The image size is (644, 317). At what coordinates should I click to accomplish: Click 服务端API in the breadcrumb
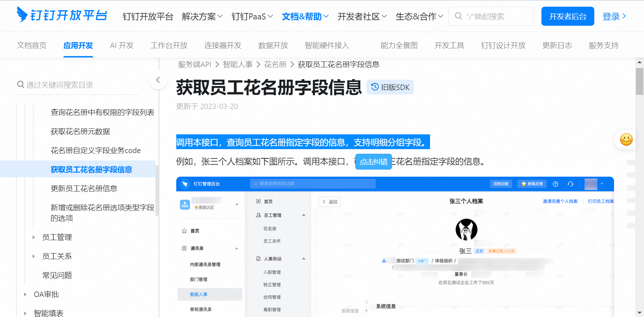[x=195, y=64]
